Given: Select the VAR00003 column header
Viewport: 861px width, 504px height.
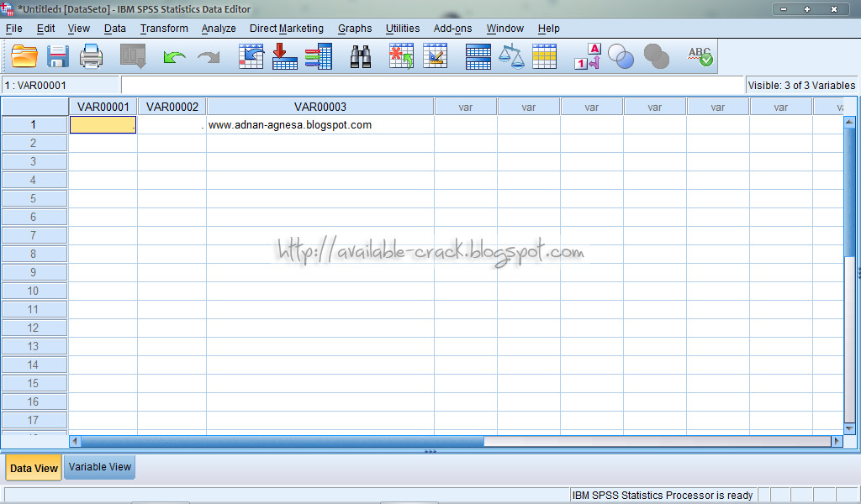Looking at the screenshot, I should pyautogui.click(x=320, y=107).
